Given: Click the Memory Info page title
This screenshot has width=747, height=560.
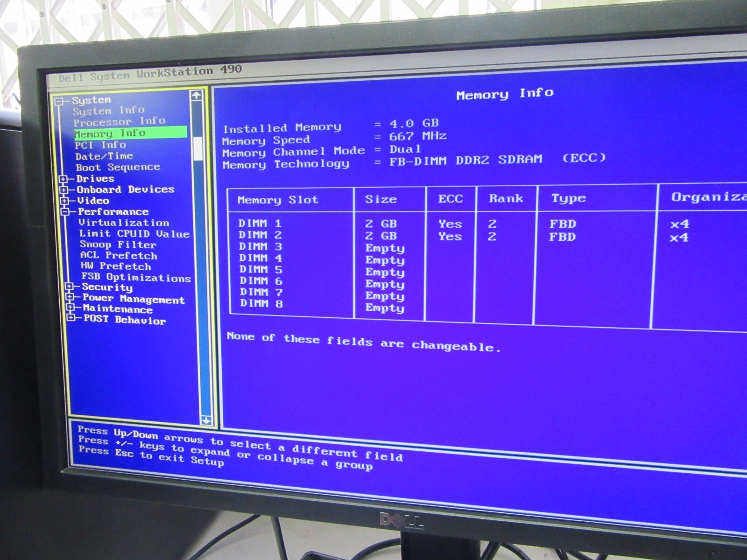Looking at the screenshot, I should [x=505, y=94].
